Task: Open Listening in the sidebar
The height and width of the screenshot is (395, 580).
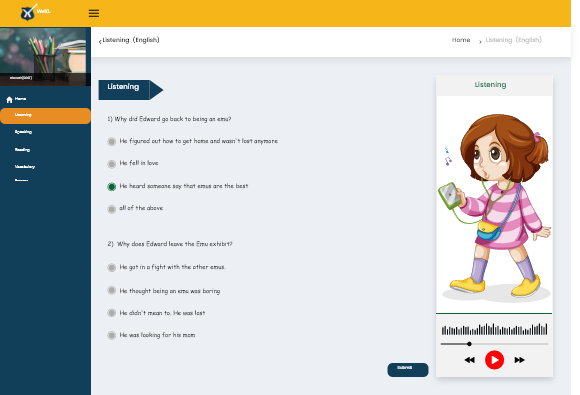Action: pyautogui.click(x=45, y=116)
